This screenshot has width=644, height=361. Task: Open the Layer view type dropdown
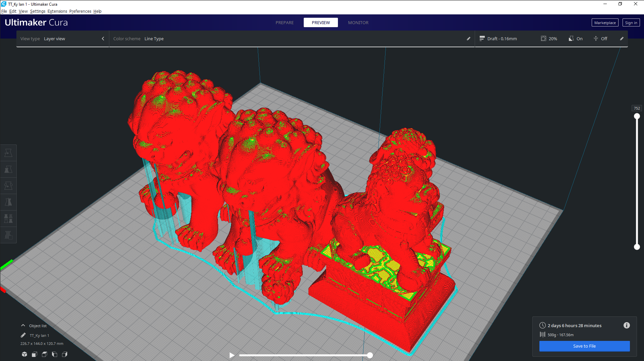click(x=62, y=39)
